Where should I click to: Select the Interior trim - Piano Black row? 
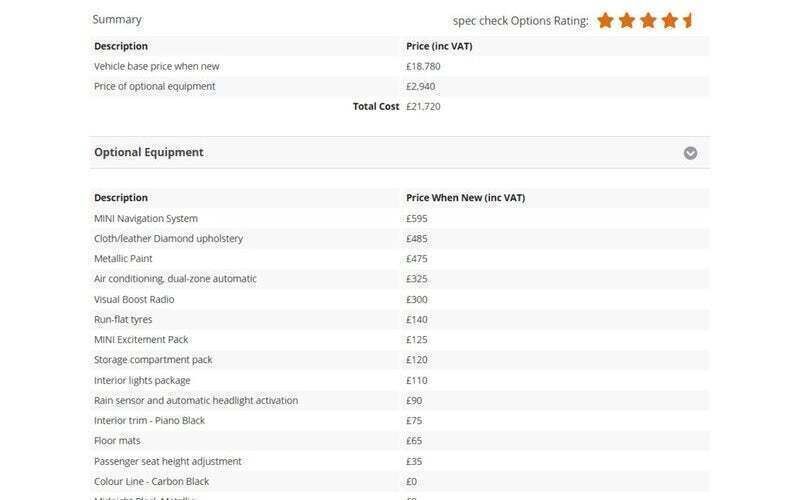pos(399,420)
